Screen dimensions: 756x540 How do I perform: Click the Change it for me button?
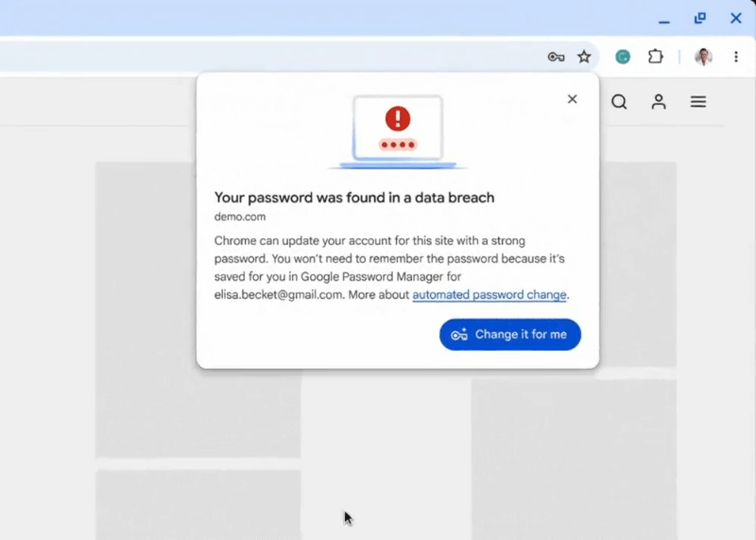509,335
